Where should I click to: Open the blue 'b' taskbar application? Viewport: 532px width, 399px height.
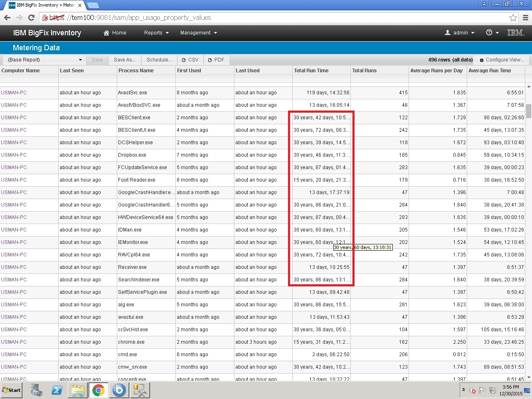[x=119, y=390]
